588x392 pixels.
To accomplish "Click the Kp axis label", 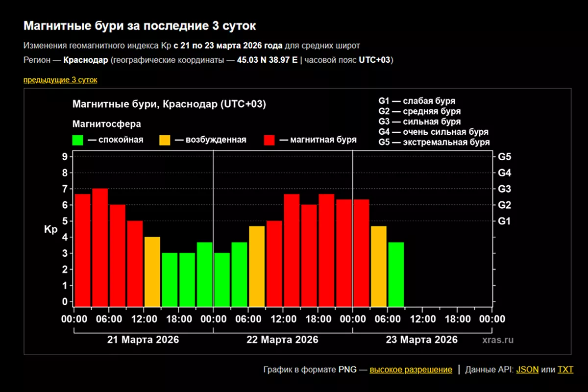I will coord(51,229).
